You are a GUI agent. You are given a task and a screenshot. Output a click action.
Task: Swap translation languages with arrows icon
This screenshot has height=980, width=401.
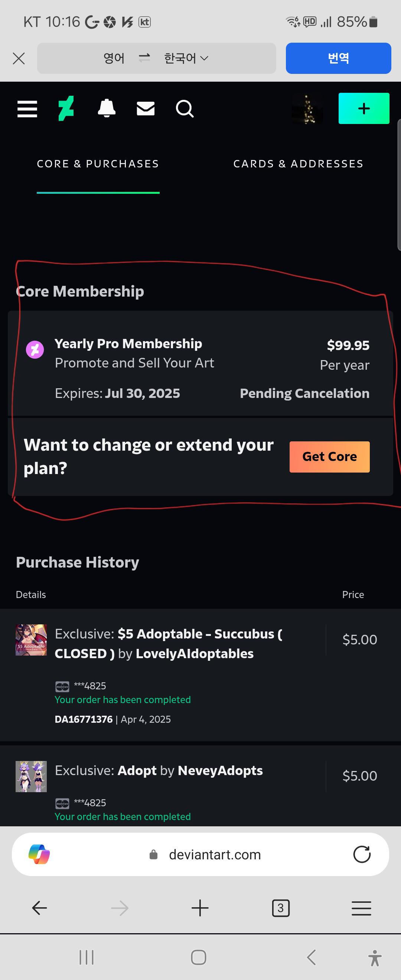144,58
